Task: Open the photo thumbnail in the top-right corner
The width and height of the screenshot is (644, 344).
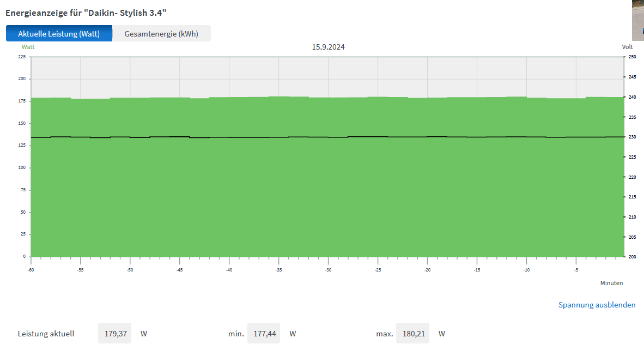Action: [637, 20]
